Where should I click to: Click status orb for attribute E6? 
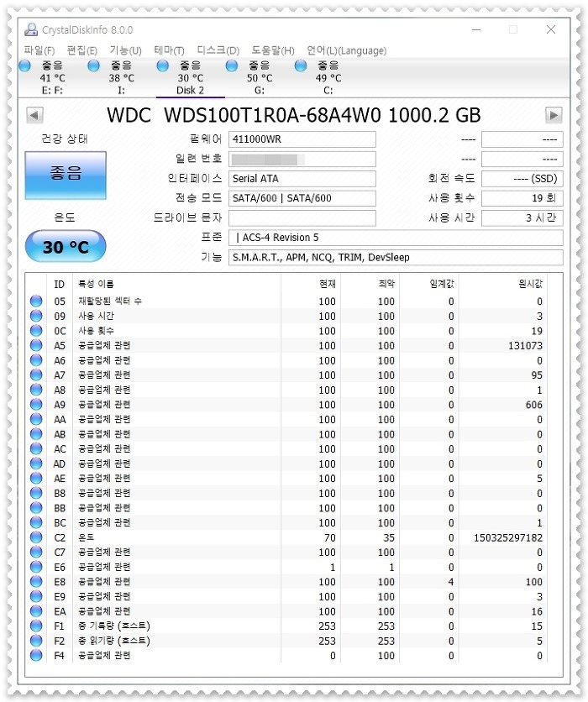point(36,568)
